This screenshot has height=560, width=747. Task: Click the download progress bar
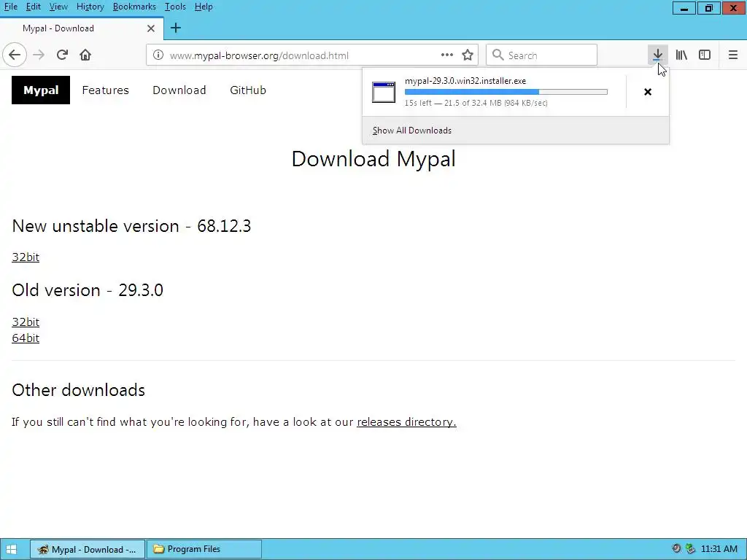tap(506, 92)
